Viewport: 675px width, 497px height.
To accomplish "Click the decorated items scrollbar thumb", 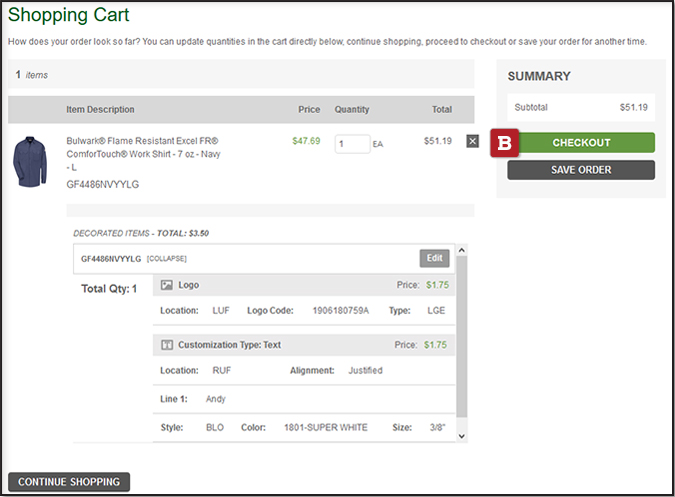I will [461, 340].
